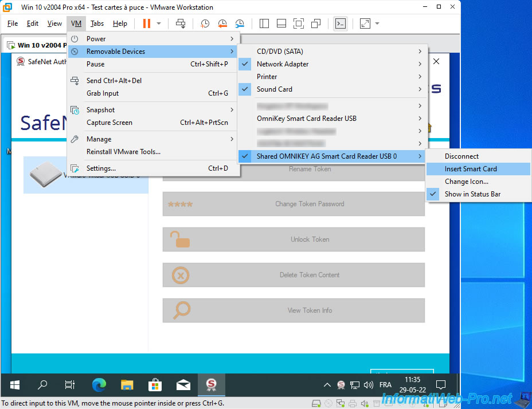Open Mail app from guest taskbar
Screen dimensions: 532x409
(x=183, y=384)
